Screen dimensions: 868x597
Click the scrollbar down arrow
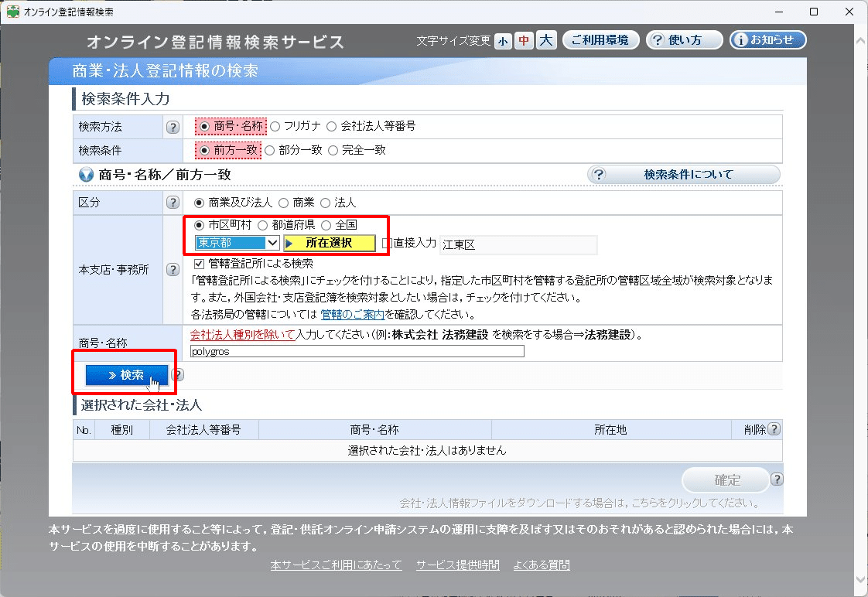pos(861,578)
